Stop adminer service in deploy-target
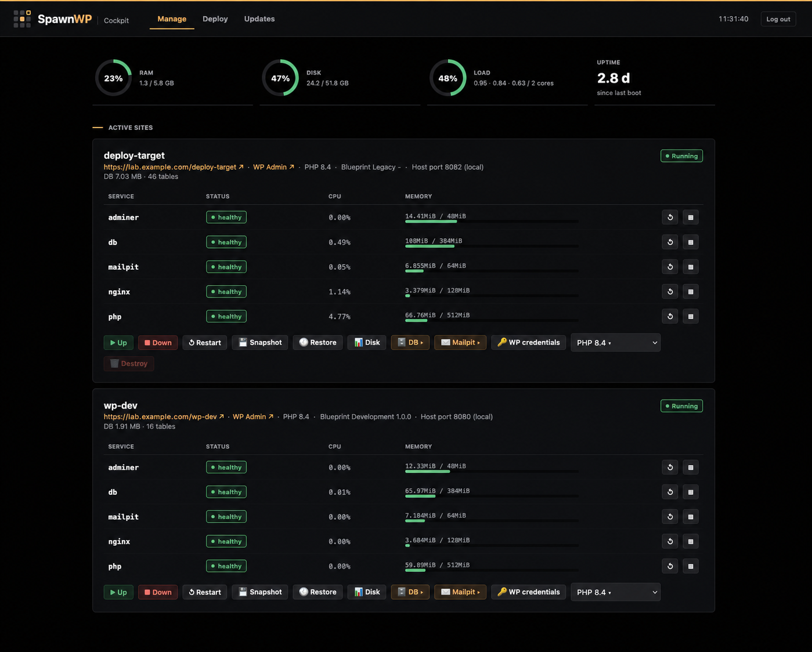This screenshot has width=812, height=652. [x=691, y=218]
